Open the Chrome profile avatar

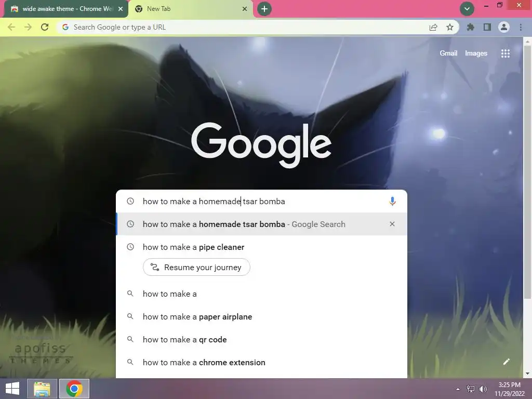coord(504,27)
